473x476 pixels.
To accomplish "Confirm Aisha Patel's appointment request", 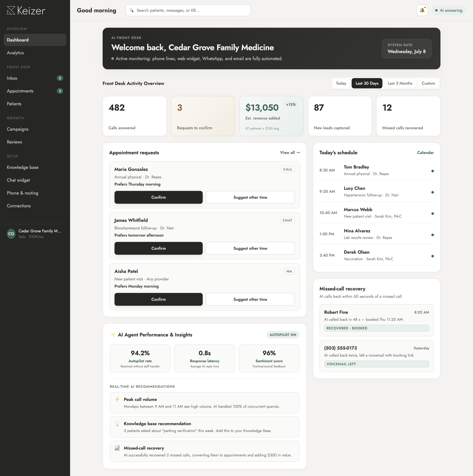I will tap(159, 299).
